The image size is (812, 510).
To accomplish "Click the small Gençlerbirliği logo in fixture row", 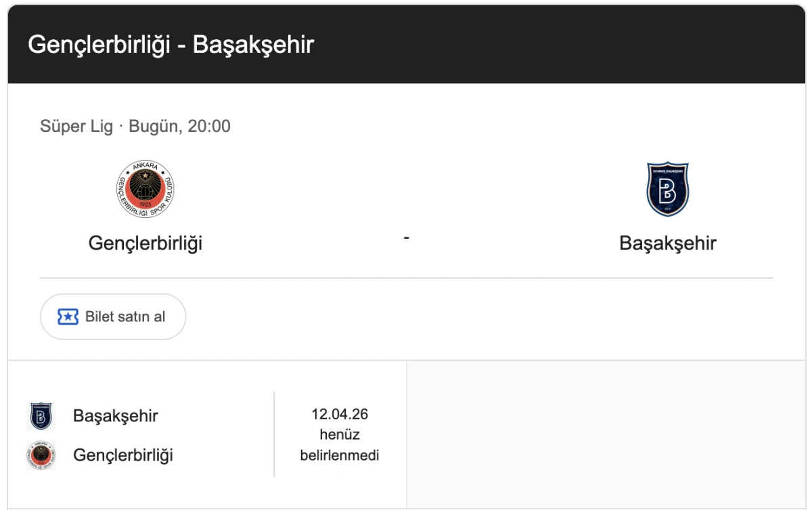I will point(42,455).
